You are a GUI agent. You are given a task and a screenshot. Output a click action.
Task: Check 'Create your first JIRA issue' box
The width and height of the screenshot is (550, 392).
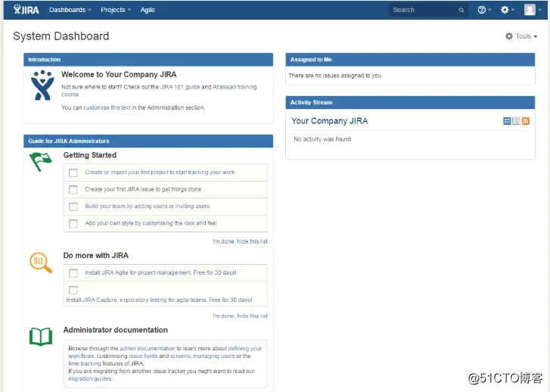point(73,189)
